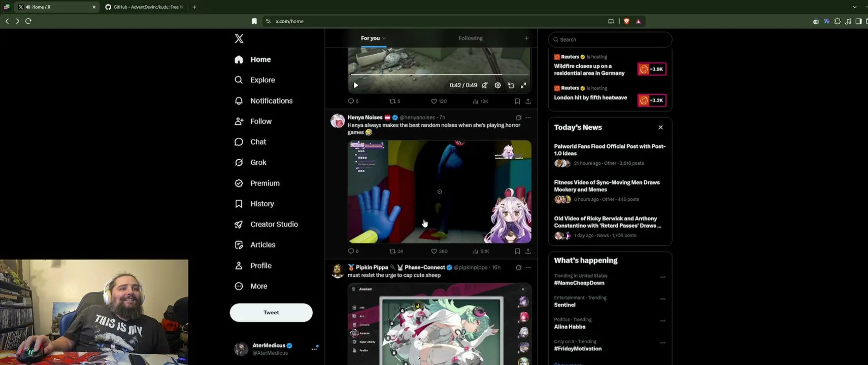Open more options for the Sentinel trend
The image size is (868, 365).
pos(662,299)
